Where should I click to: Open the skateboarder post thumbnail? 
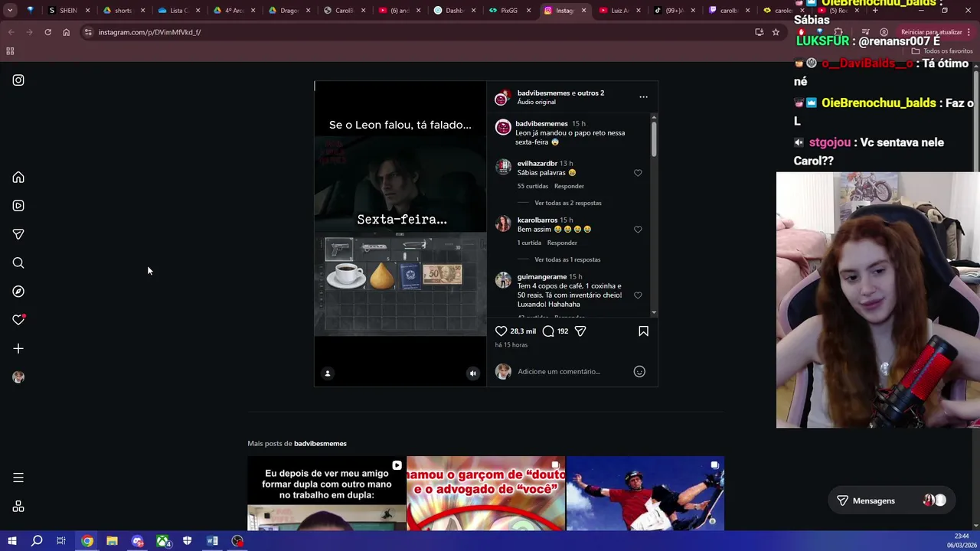coord(645,494)
